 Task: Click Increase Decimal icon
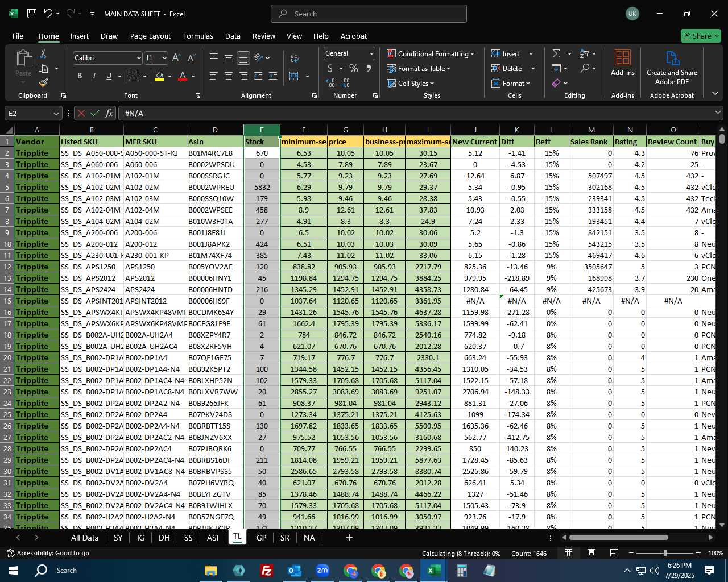(330, 83)
